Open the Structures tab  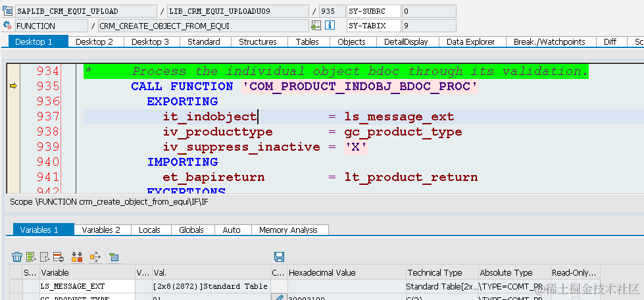257,41
